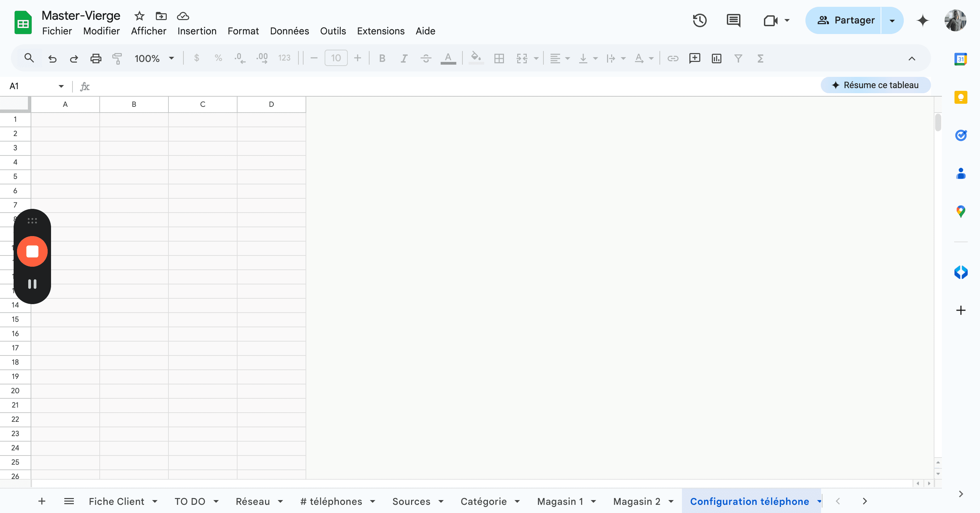This screenshot has height=513, width=980.
Task: Open the Extensions menu
Action: pos(380,31)
